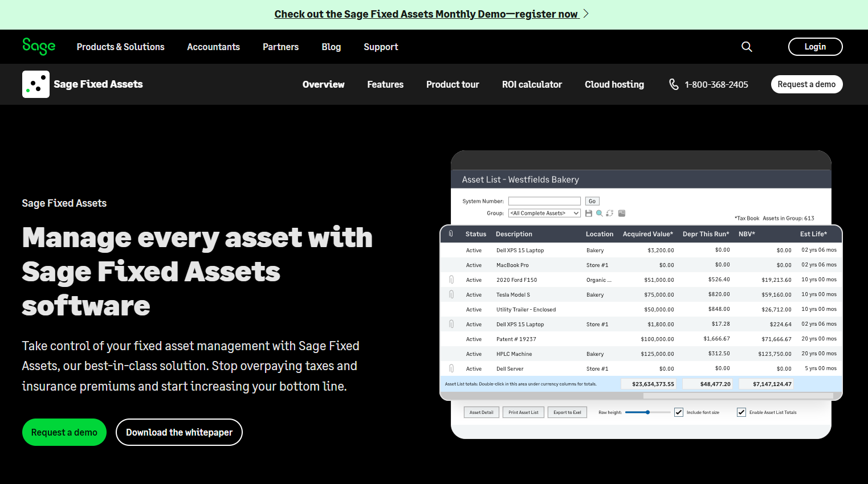Image resolution: width=868 pixels, height=484 pixels.
Task: Select the ROI calculator menu item
Action: [532, 84]
